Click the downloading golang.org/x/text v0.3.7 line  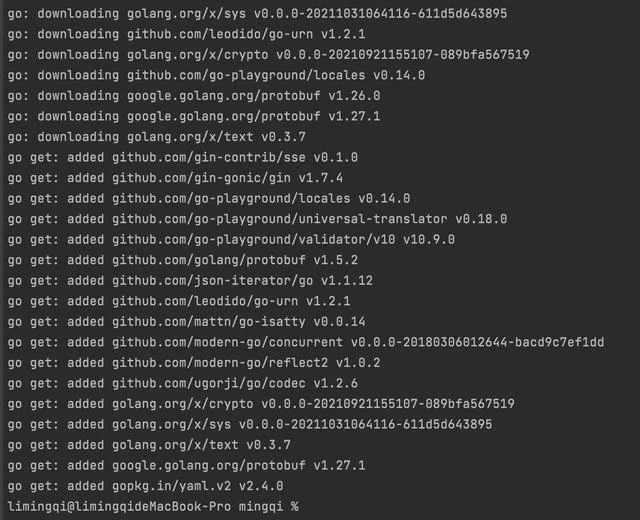point(157,137)
